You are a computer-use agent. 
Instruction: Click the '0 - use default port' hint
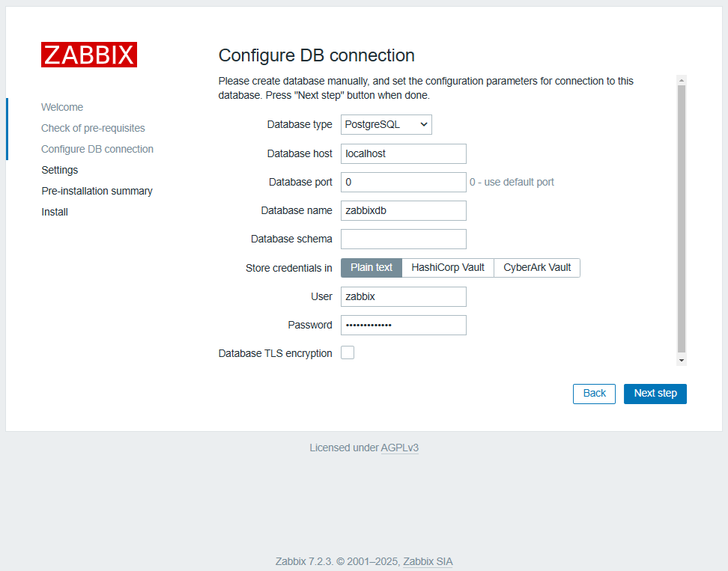pos(512,183)
